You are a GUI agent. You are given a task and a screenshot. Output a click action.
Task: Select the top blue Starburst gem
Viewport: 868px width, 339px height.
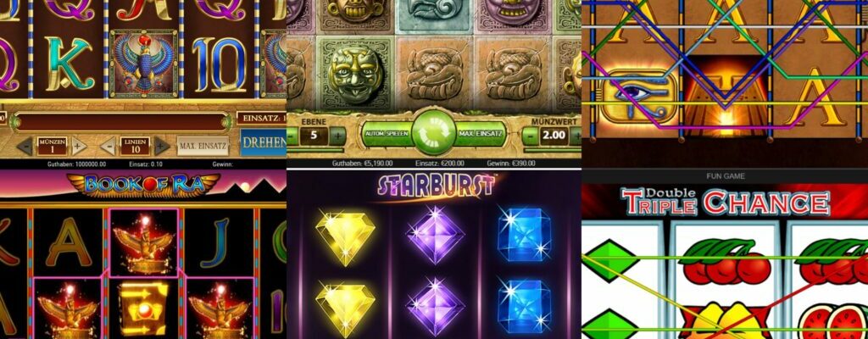[x=524, y=233]
